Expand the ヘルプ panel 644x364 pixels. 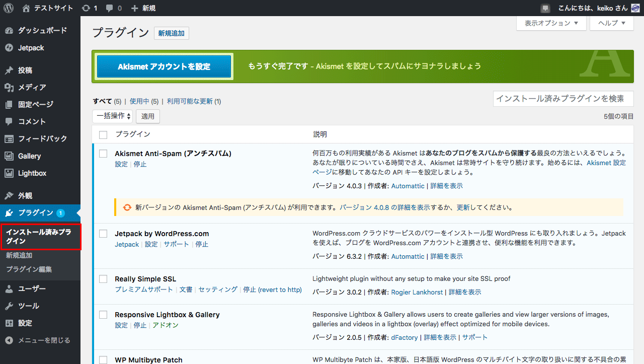612,23
